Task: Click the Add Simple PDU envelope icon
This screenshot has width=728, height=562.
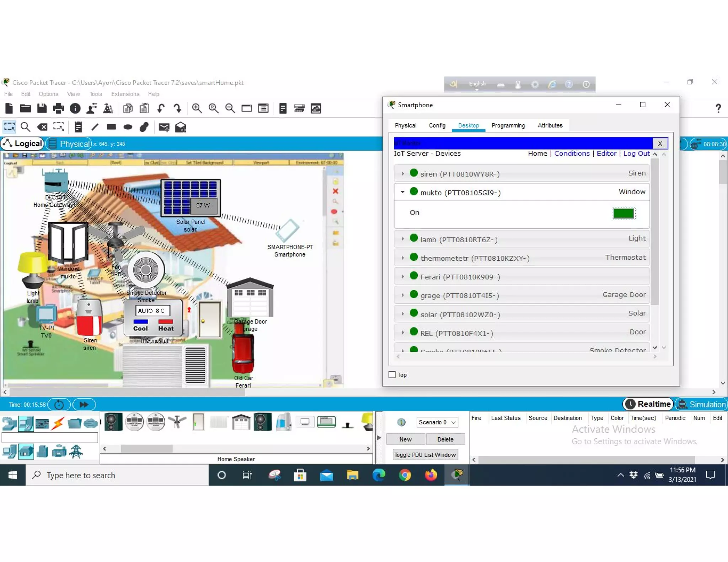Action: [164, 127]
